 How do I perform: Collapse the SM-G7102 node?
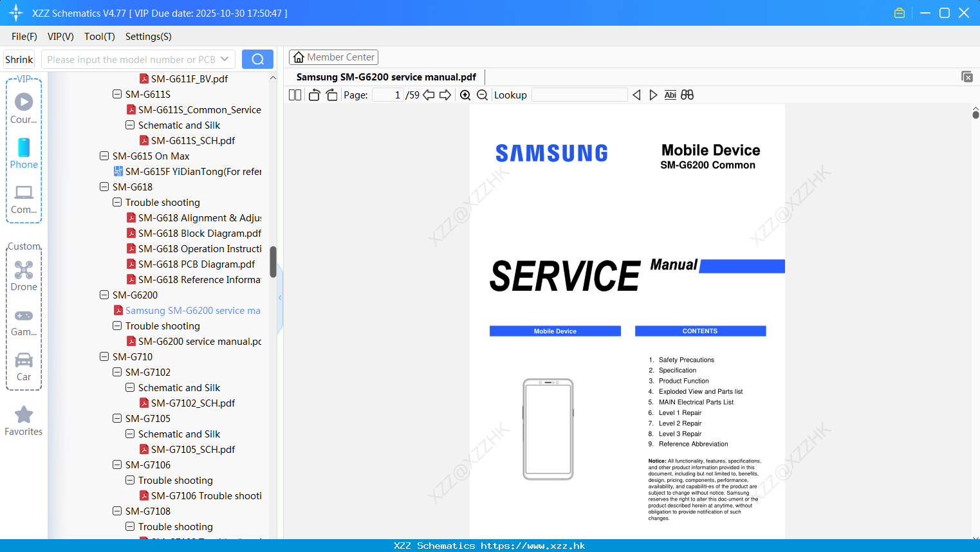(117, 372)
